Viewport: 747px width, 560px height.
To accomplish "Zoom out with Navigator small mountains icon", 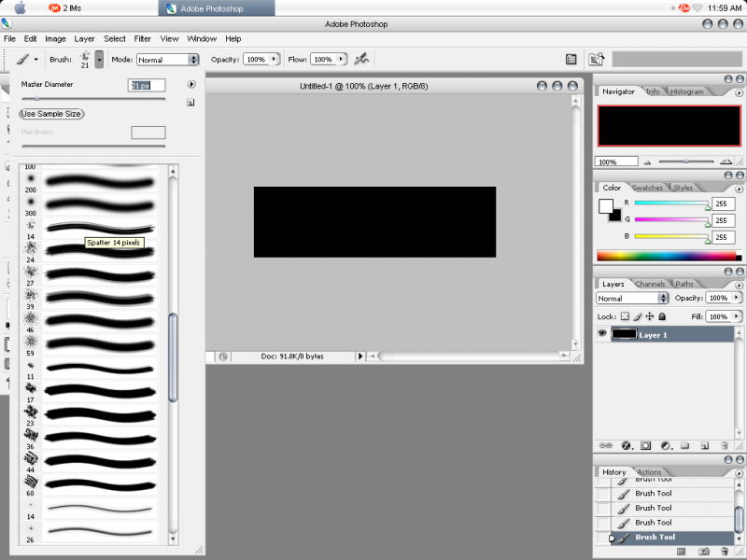I will (x=647, y=162).
